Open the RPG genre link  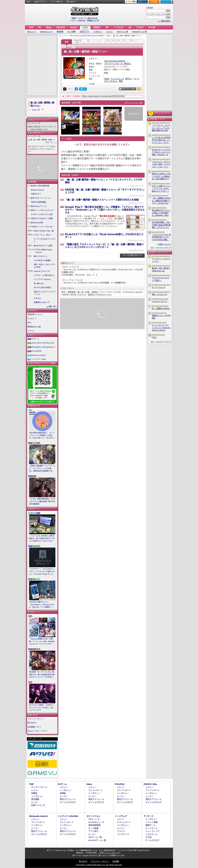pos(106,73)
